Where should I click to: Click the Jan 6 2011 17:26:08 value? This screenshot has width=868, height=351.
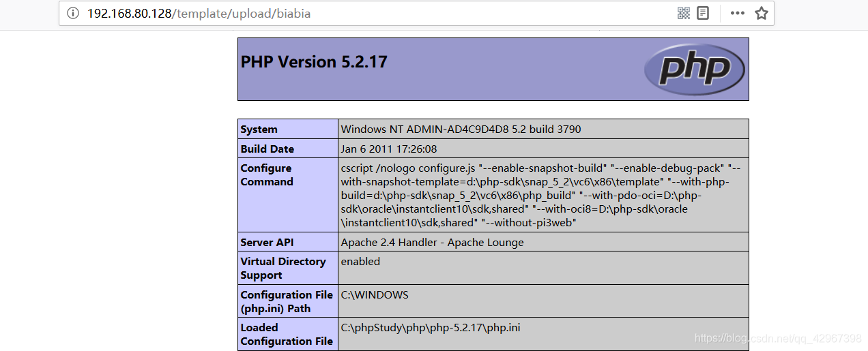pos(389,149)
